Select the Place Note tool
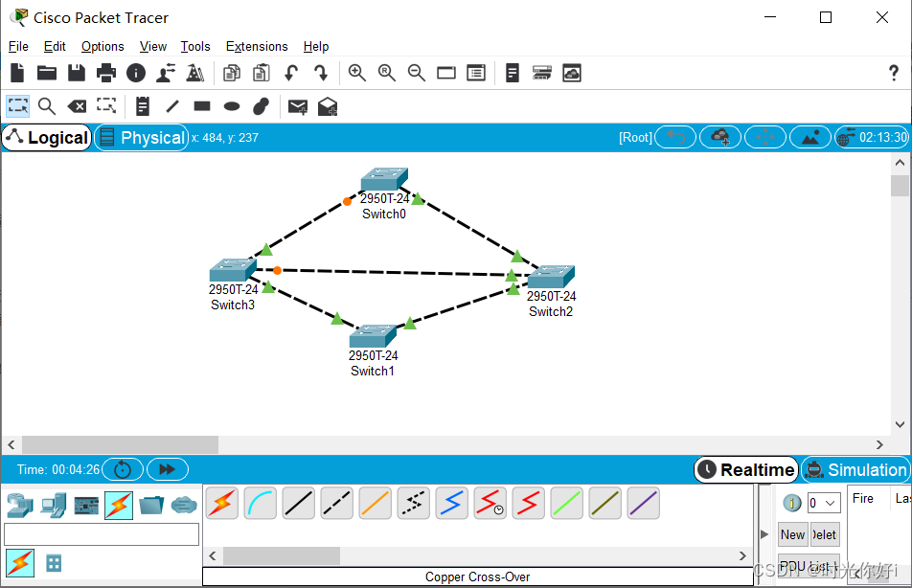Screen dimensions: 912x588 [x=143, y=106]
